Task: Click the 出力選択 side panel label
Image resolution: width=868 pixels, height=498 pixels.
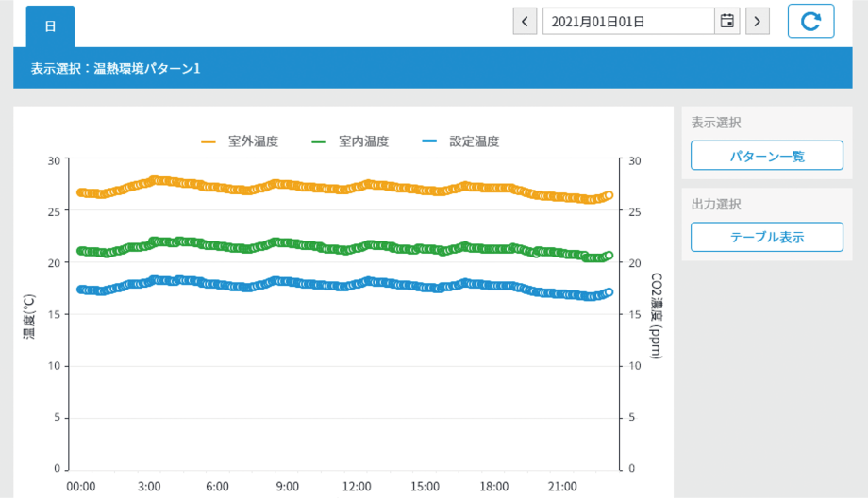Action: (716, 204)
